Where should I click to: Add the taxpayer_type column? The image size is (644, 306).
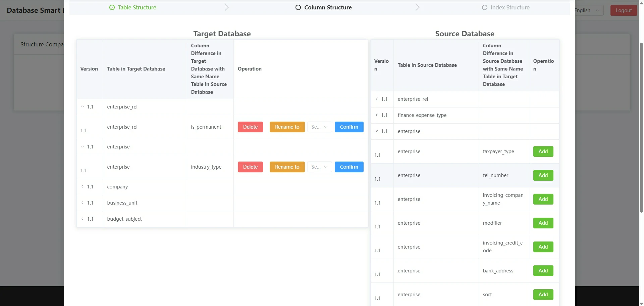click(x=543, y=151)
